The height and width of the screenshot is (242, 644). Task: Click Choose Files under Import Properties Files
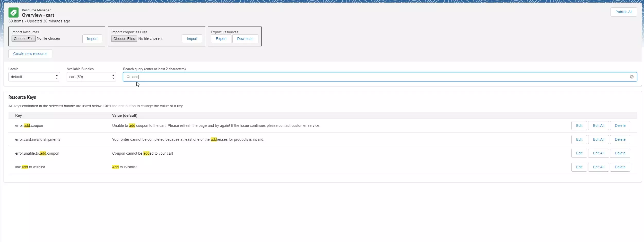pos(124,38)
